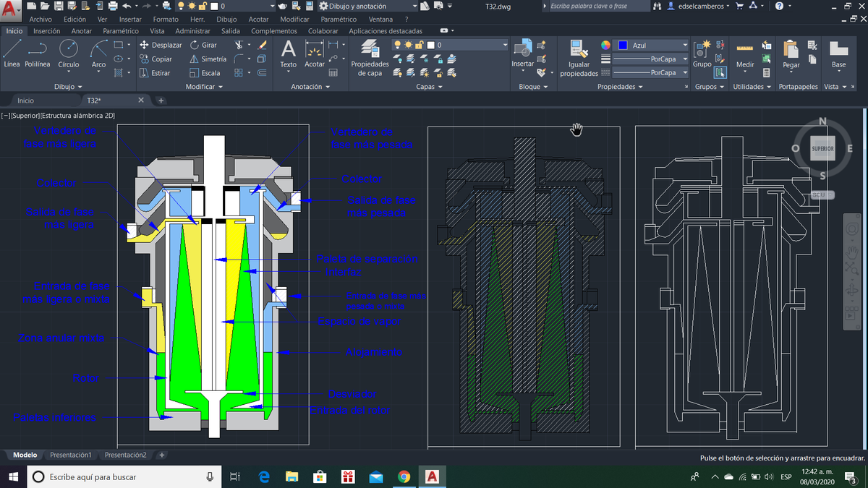Click the Acotar dimension tool

point(314,54)
